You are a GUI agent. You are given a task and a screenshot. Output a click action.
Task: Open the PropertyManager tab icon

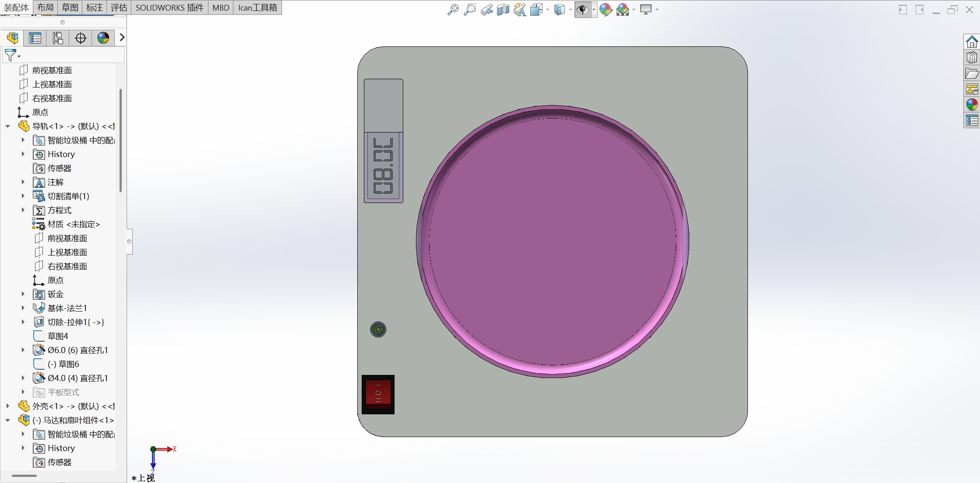click(x=35, y=38)
